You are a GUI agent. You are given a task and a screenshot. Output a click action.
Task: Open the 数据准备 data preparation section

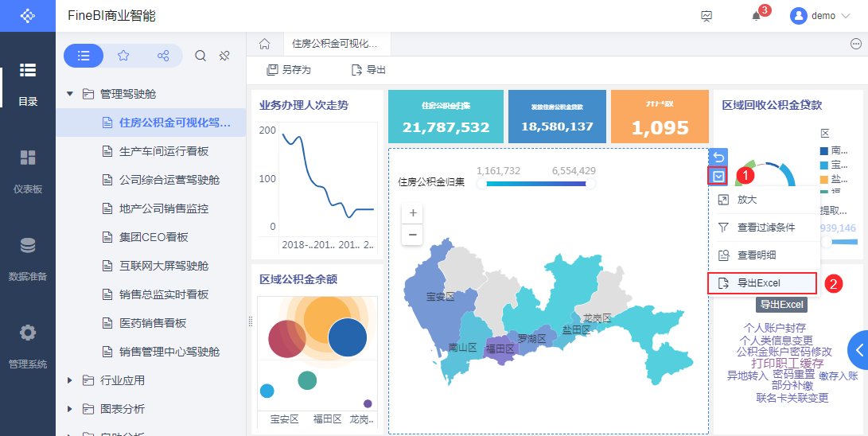click(x=28, y=259)
